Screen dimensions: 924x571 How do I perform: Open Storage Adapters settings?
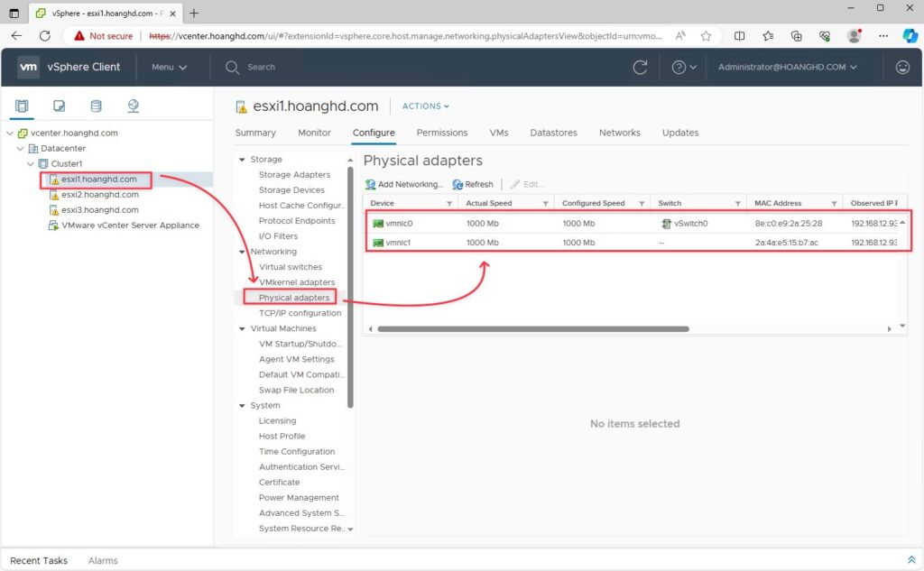[294, 174]
